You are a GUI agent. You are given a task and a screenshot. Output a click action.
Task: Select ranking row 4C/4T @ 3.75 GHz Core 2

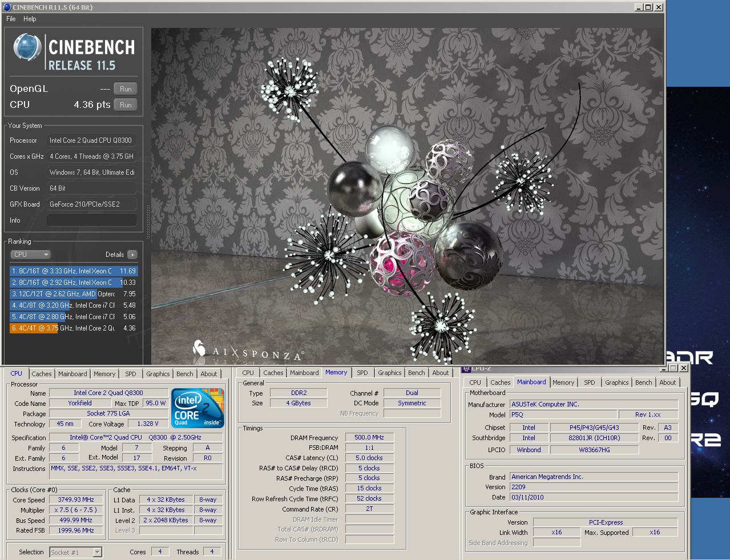coord(74,328)
